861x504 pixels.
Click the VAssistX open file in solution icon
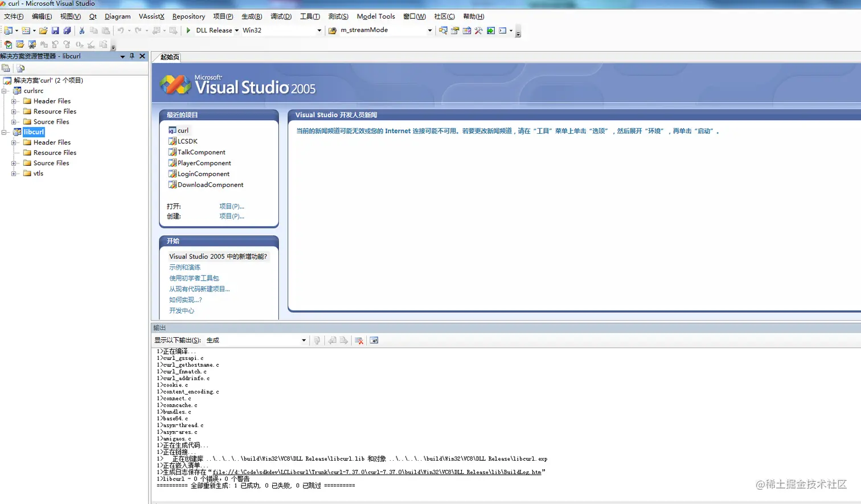(x=20, y=44)
